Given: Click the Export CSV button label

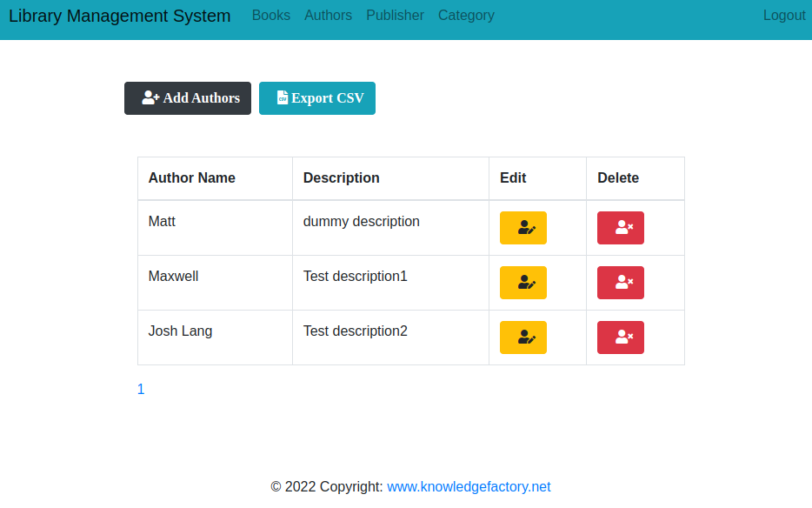Looking at the screenshot, I should pyautogui.click(x=328, y=98).
